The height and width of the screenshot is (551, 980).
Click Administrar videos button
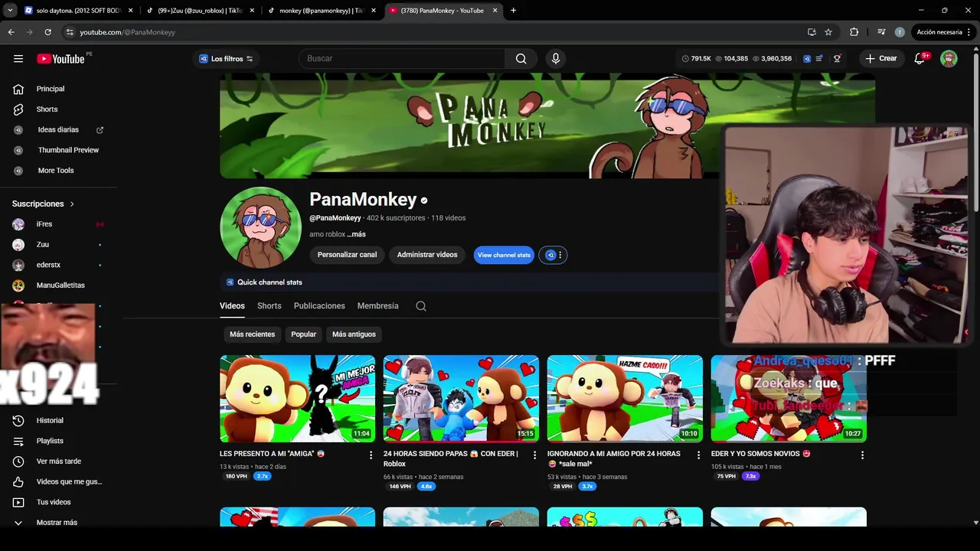[x=427, y=255]
